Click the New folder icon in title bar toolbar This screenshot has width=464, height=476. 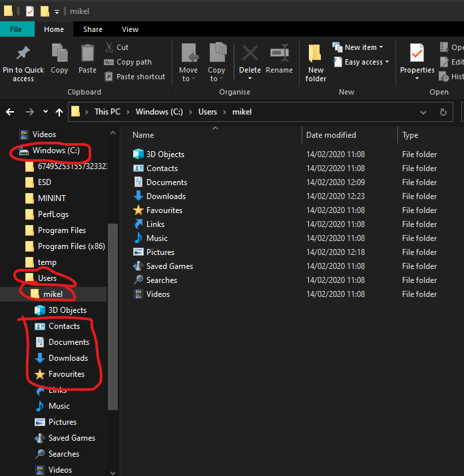pyautogui.click(x=45, y=11)
